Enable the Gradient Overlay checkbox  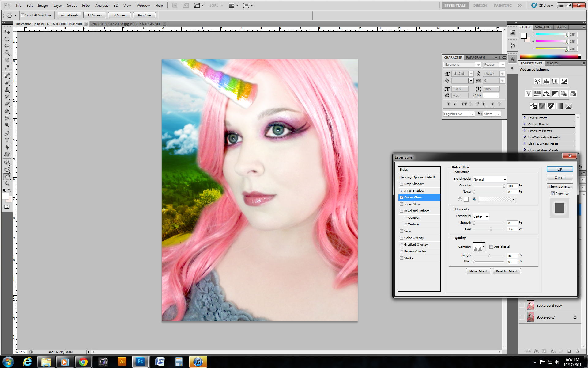[x=401, y=245]
